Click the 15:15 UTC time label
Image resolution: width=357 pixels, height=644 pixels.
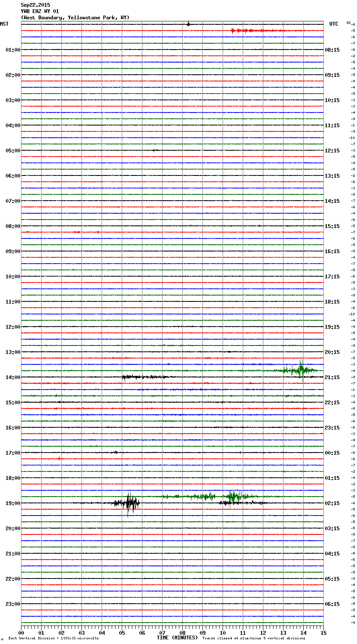332,226
